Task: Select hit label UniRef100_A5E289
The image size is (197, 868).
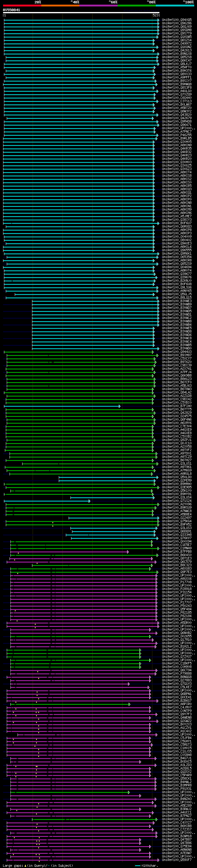Action: click(177, 806)
